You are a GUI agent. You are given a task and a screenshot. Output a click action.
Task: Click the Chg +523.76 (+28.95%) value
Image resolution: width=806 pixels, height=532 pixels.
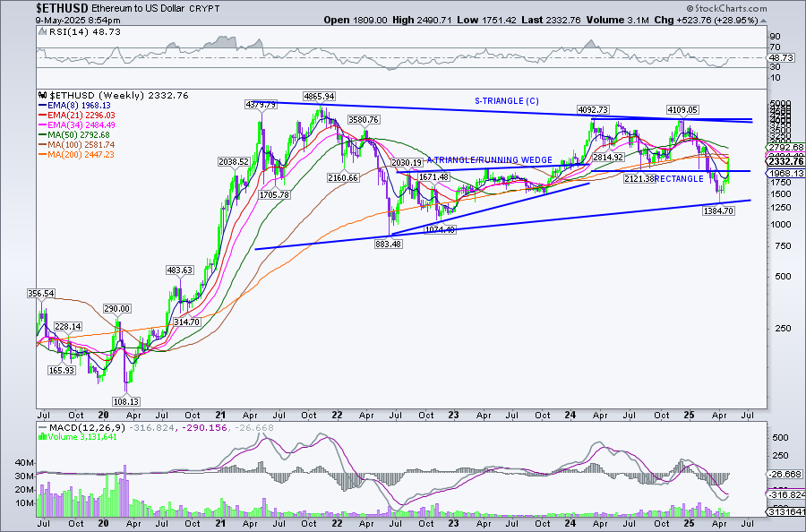coord(706,20)
